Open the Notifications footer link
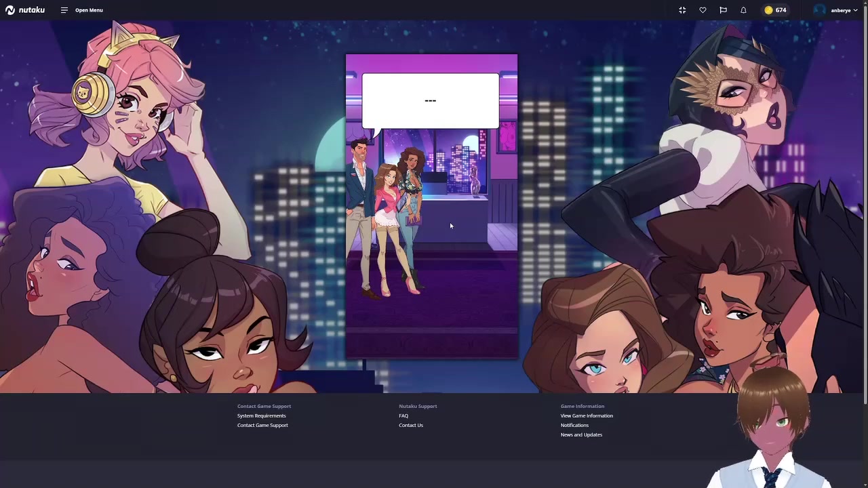Screen dimensions: 868x488 574,425
